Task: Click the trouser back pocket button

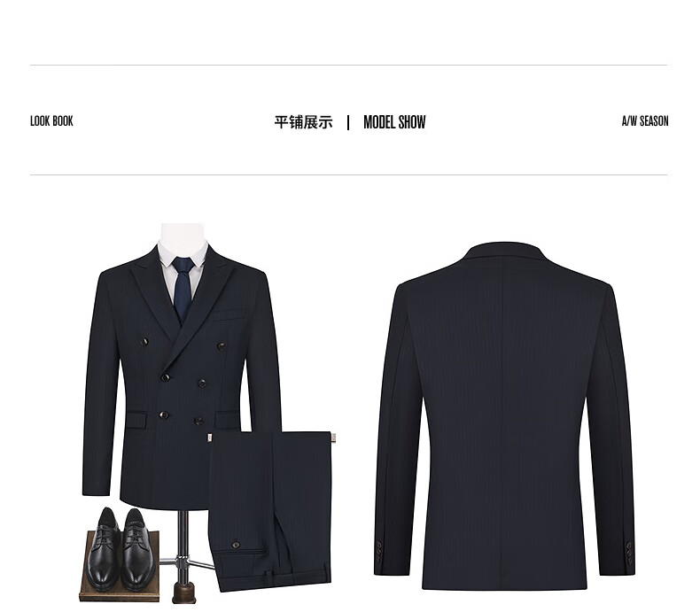Action: tap(236, 545)
